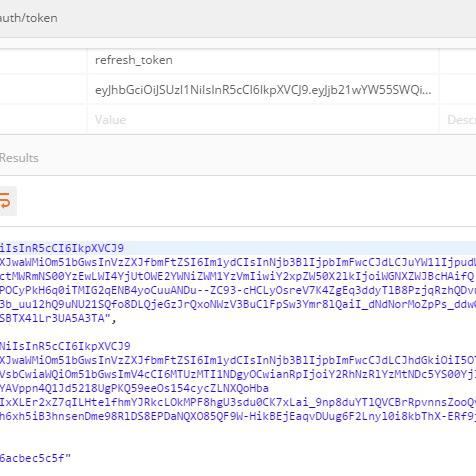The image size is (476, 476).
Task: Click the response line starting ctMWRmNS00YzEw
Action: [237, 276]
